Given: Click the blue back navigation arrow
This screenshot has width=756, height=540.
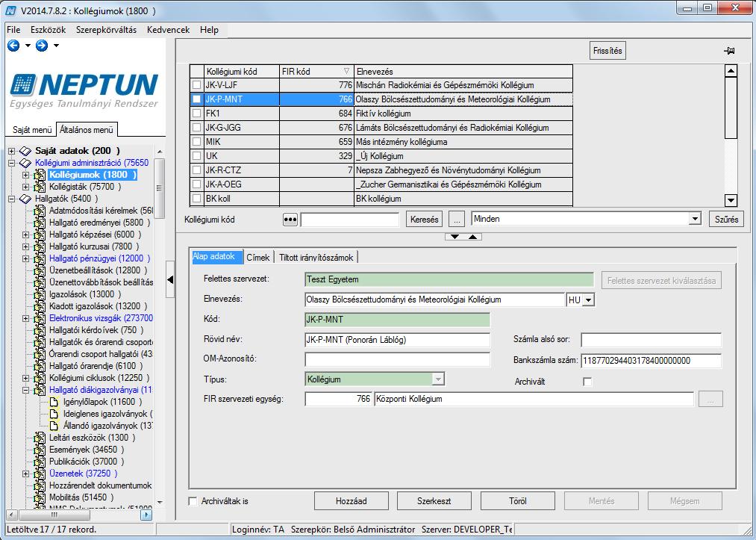Looking at the screenshot, I should [13, 46].
